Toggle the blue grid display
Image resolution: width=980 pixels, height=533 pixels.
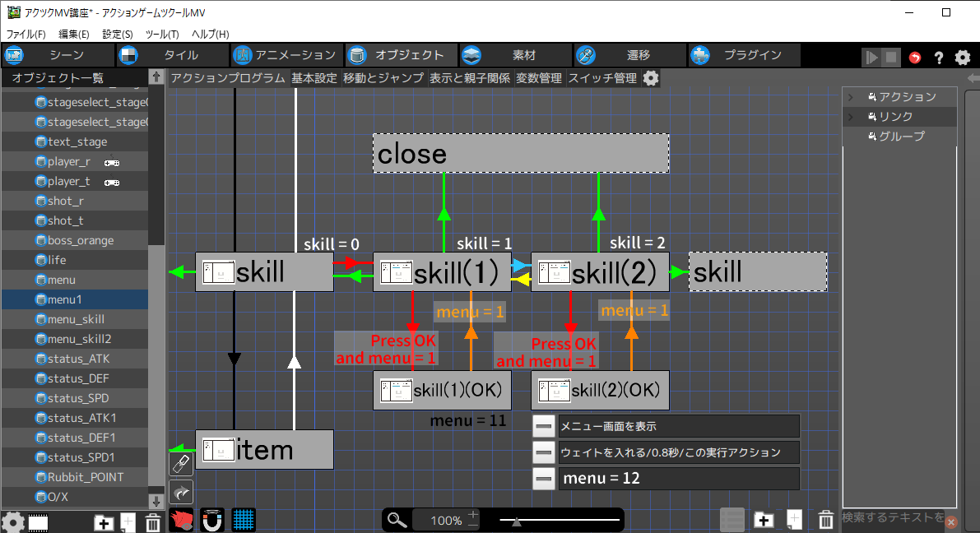pos(243,520)
